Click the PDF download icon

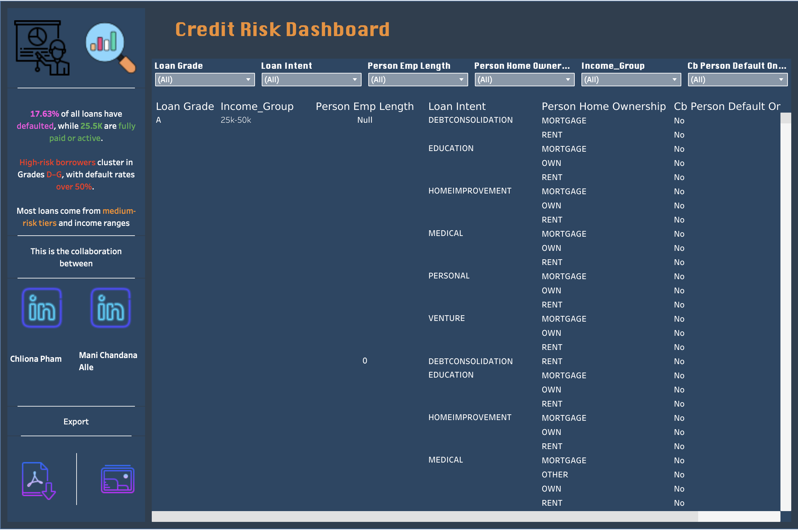click(37, 480)
